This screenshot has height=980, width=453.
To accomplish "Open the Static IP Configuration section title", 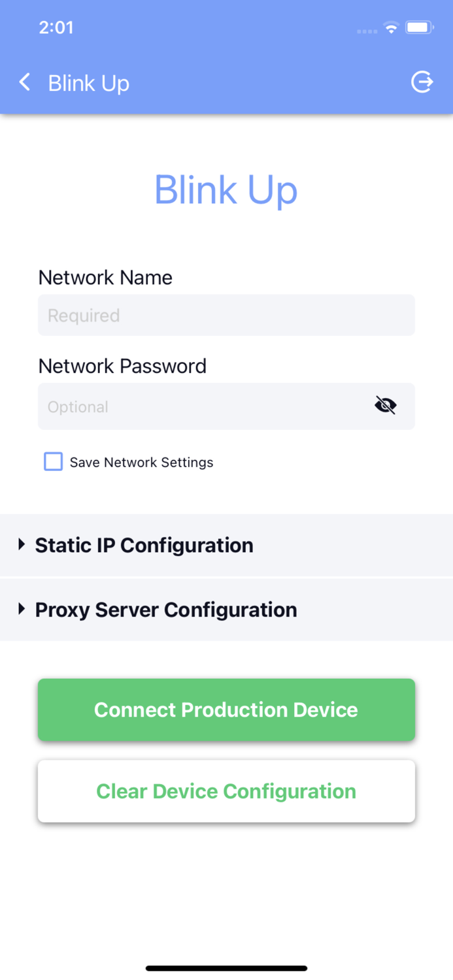I will click(144, 545).
